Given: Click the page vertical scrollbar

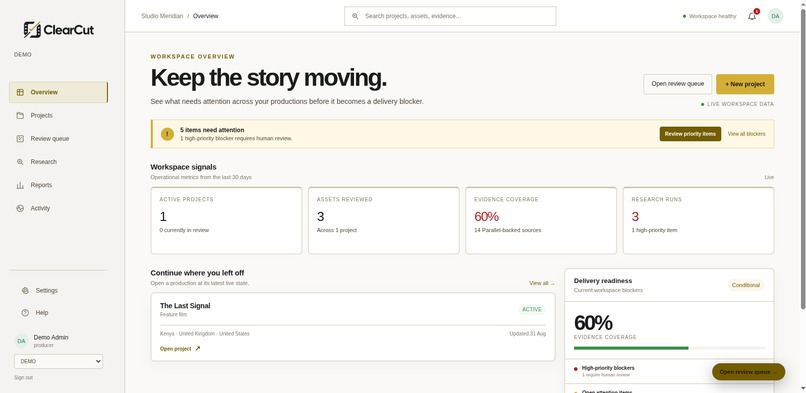Looking at the screenshot, I should click(802, 159).
